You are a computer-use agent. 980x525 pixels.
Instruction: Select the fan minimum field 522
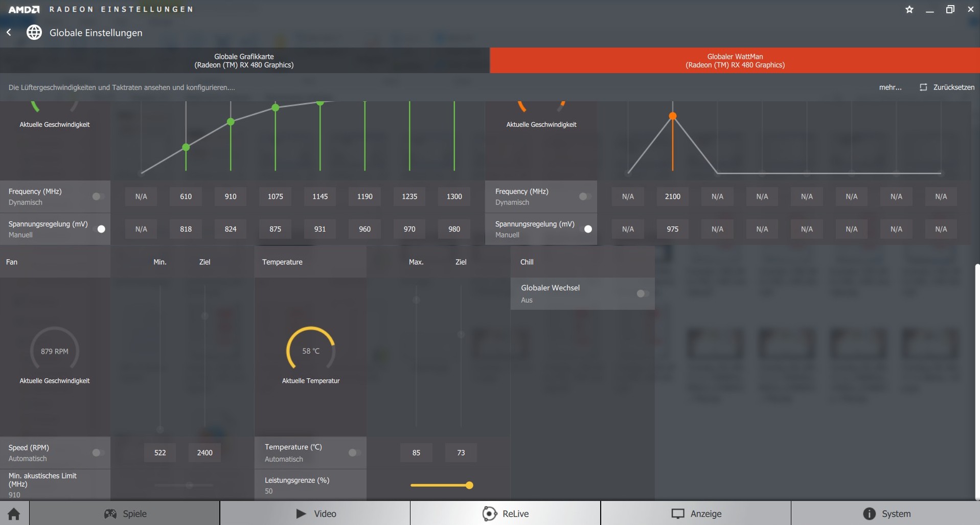click(x=160, y=452)
